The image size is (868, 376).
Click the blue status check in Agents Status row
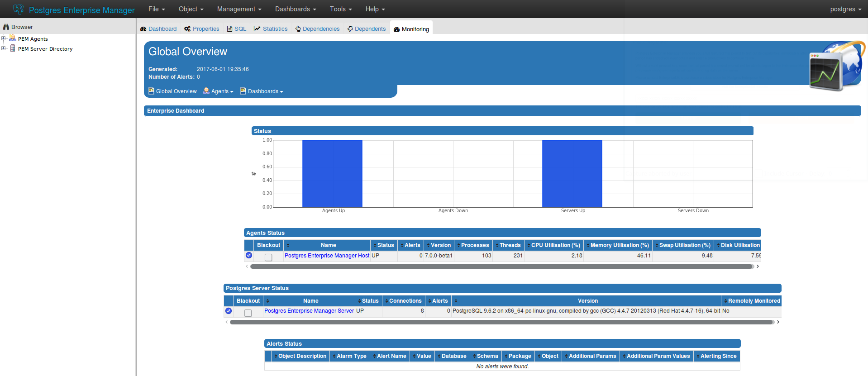pos(249,255)
